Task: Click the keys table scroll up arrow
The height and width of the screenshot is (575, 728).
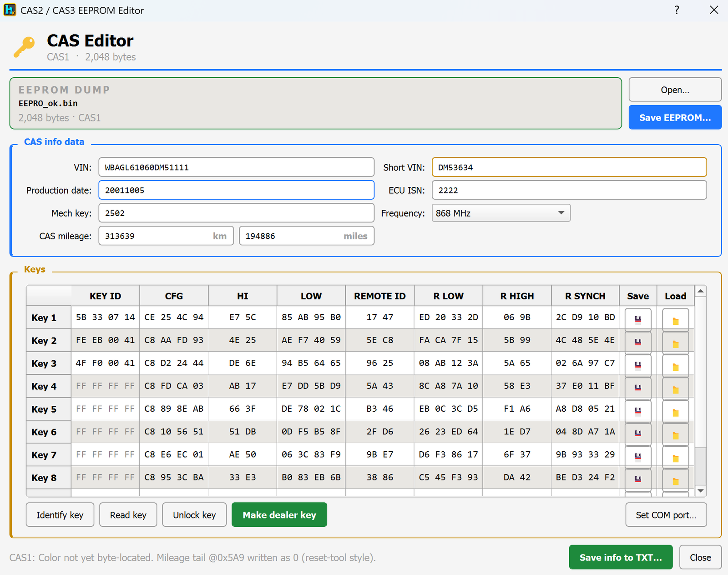Action: click(701, 291)
